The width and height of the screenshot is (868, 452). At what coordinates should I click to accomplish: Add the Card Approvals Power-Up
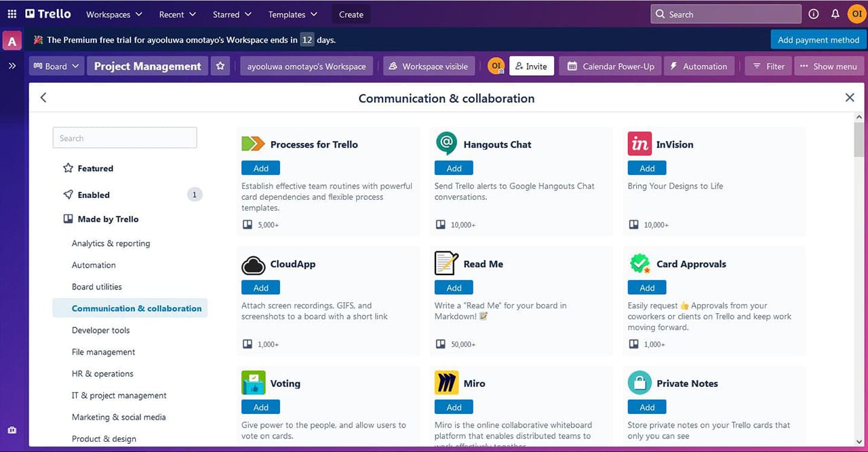(647, 288)
